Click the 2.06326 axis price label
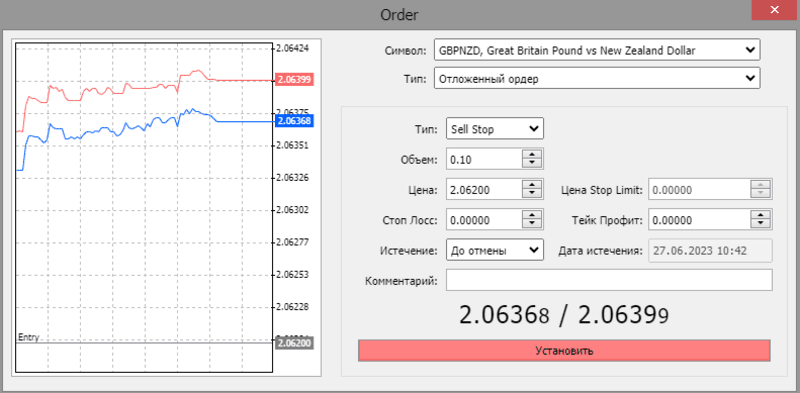 [x=293, y=178]
